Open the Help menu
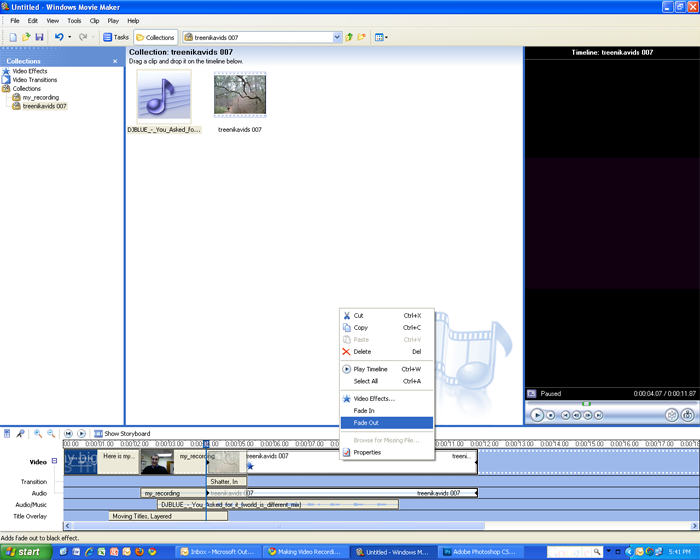Viewport: 700px width, 560px height. 133,21
